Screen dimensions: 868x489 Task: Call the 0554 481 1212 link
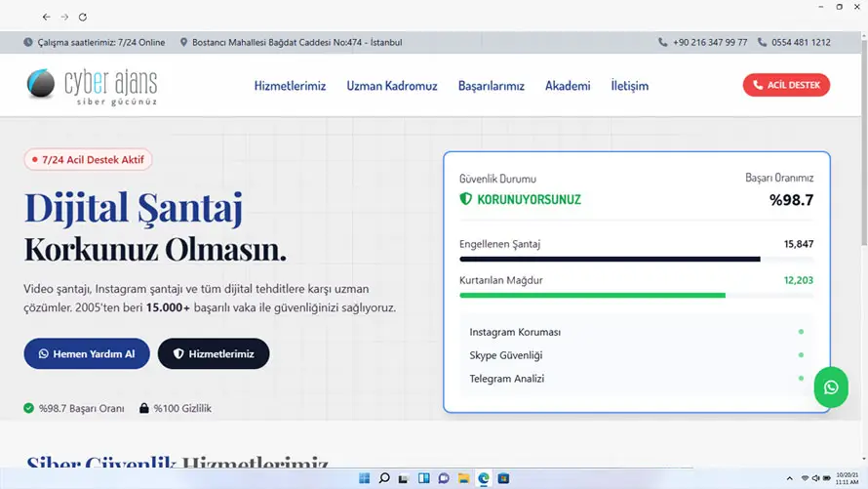pos(801,42)
